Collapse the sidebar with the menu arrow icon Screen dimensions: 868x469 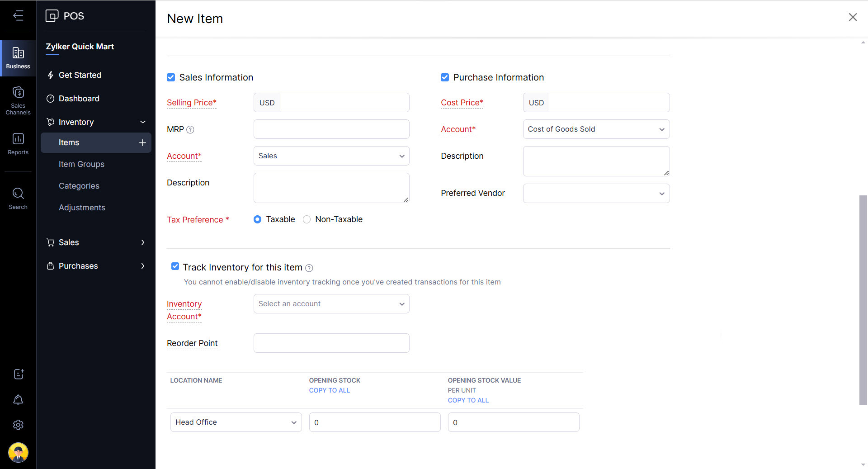(18, 16)
